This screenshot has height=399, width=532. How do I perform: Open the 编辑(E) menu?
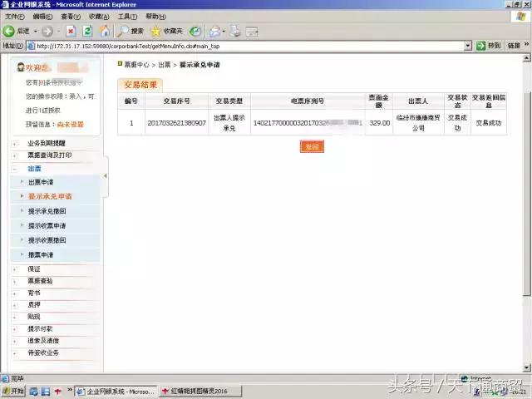[x=42, y=17]
